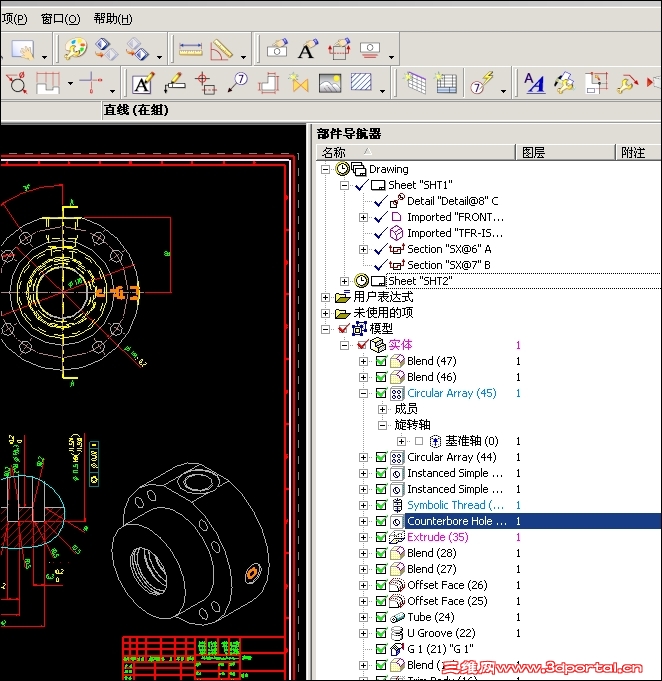Viewport: 662px width, 681px height.
Task: Open dropdown arrow beside angular dimension tool
Action: pos(243,57)
